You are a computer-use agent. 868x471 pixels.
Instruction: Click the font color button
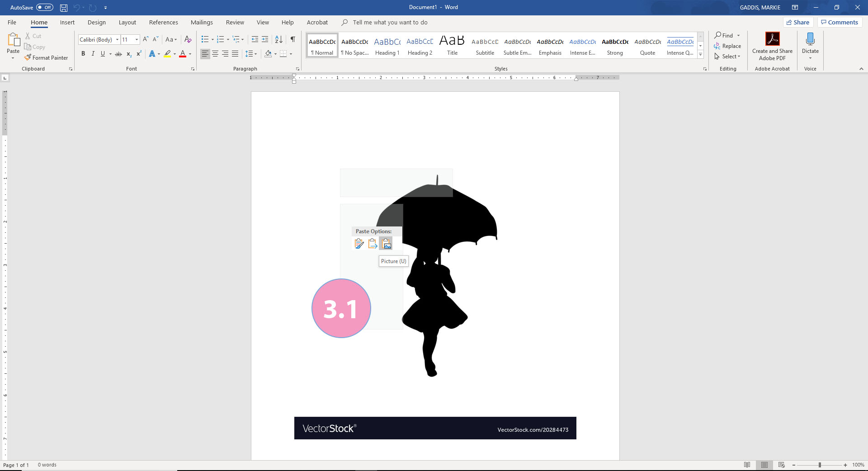pos(183,54)
